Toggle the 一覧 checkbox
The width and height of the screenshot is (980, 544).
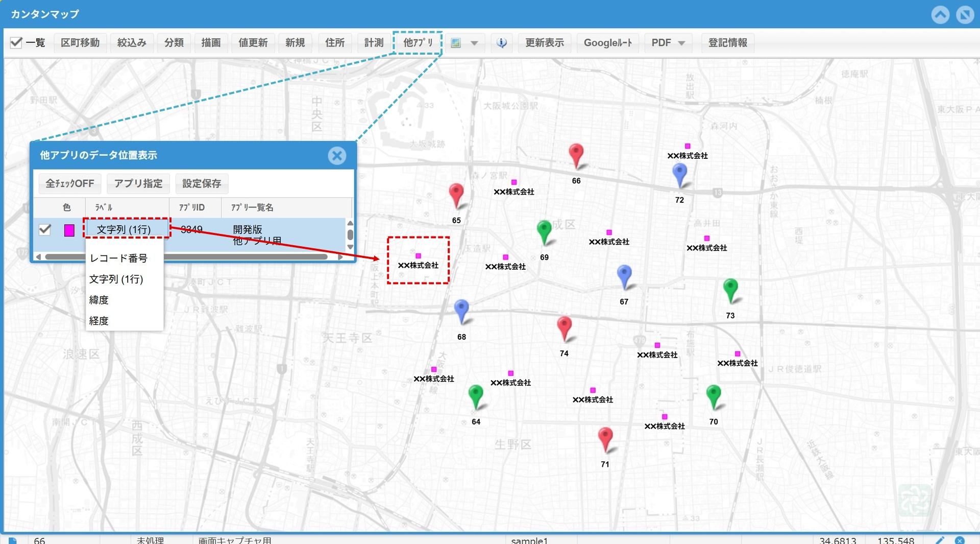click(x=16, y=43)
